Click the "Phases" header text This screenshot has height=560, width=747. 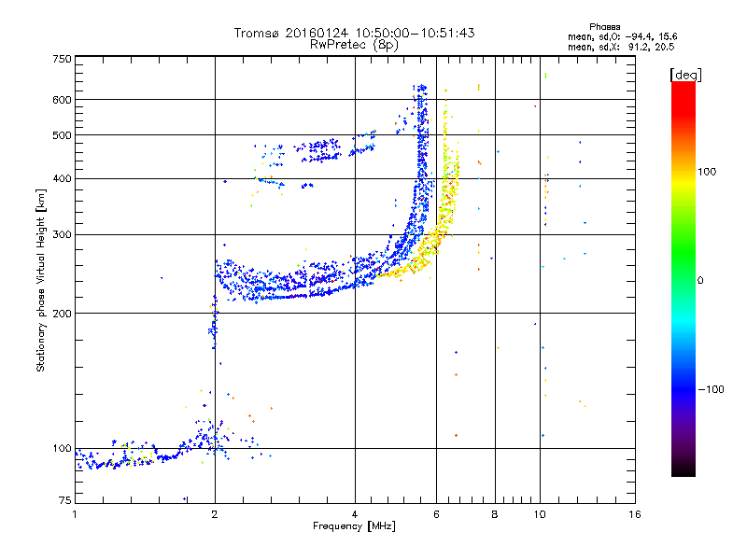point(604,27)
